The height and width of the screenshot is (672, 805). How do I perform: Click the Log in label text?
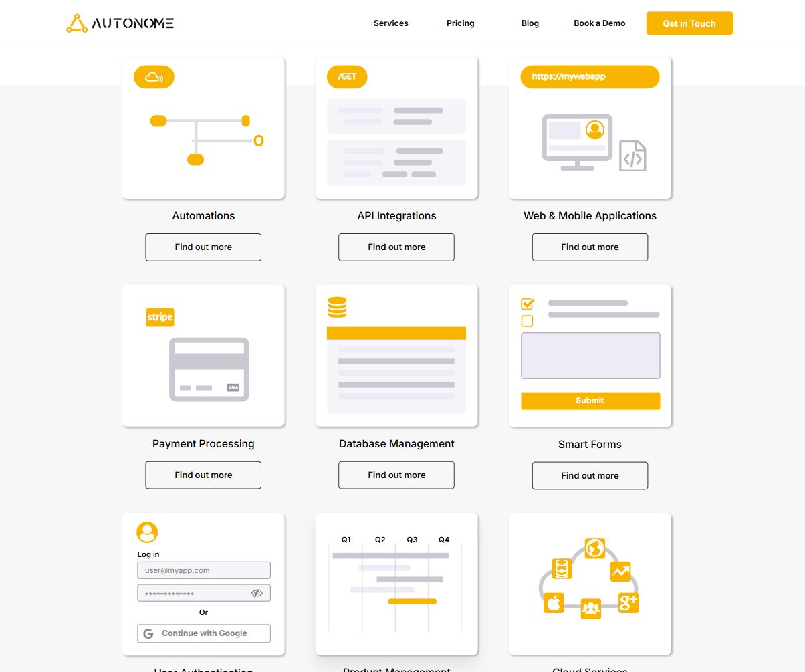(x=148, y=554)
